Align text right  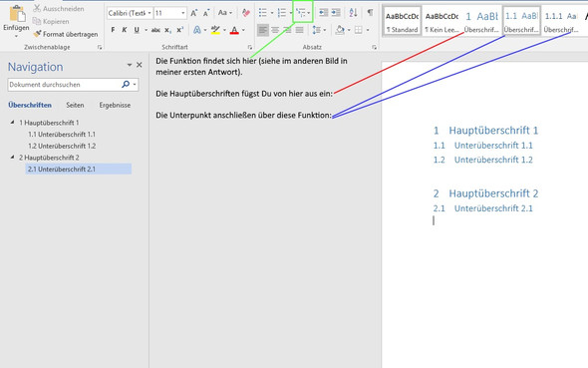click(x=287, y=30)
